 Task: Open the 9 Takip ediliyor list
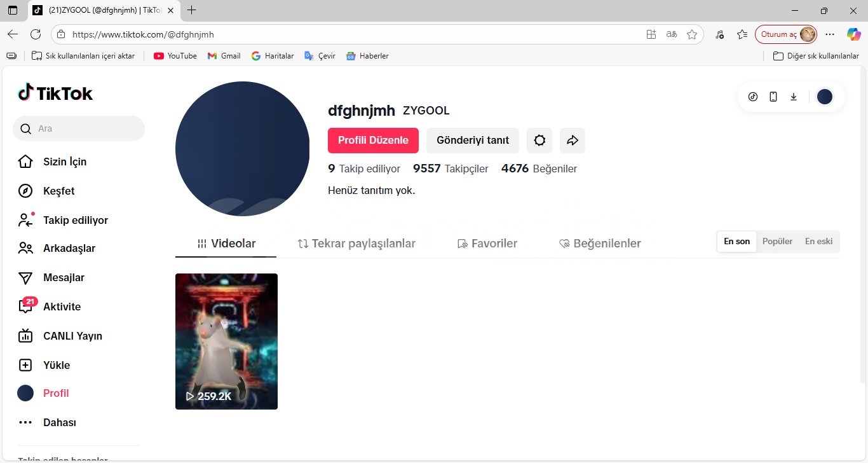click(x=364, y=169)
